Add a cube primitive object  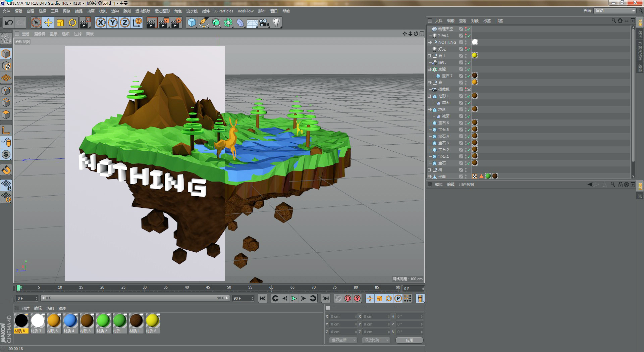coord(192,23)
